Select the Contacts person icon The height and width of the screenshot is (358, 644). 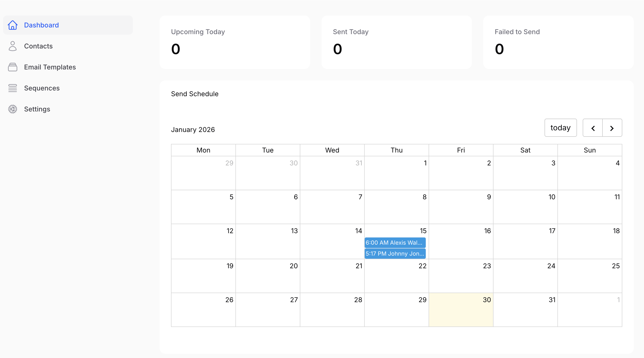point(13,46)
